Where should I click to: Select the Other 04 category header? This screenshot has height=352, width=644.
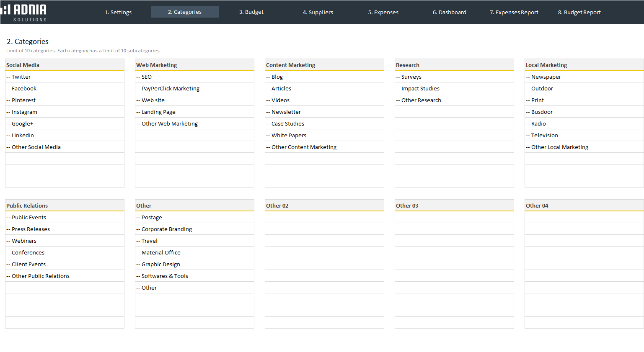coord(584,206)
